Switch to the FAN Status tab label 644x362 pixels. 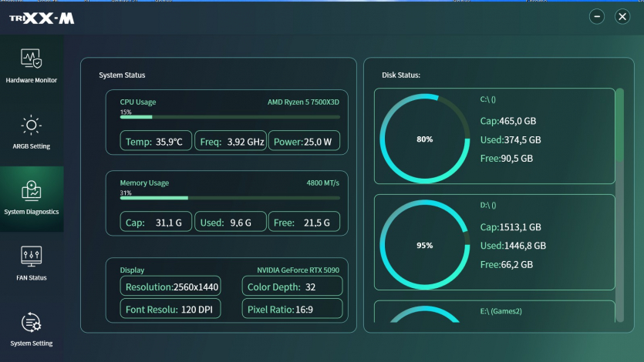(x=32, y=278)
